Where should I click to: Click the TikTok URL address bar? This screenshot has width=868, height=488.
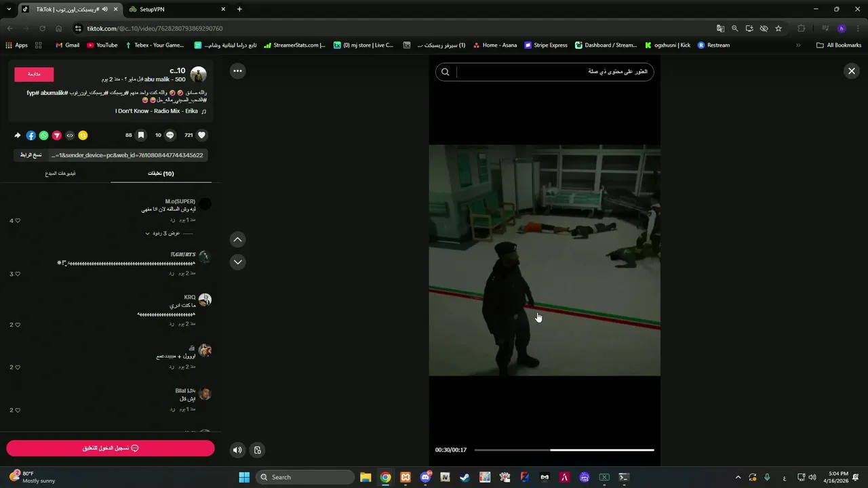pyautogui.click(x=393, y=28)
